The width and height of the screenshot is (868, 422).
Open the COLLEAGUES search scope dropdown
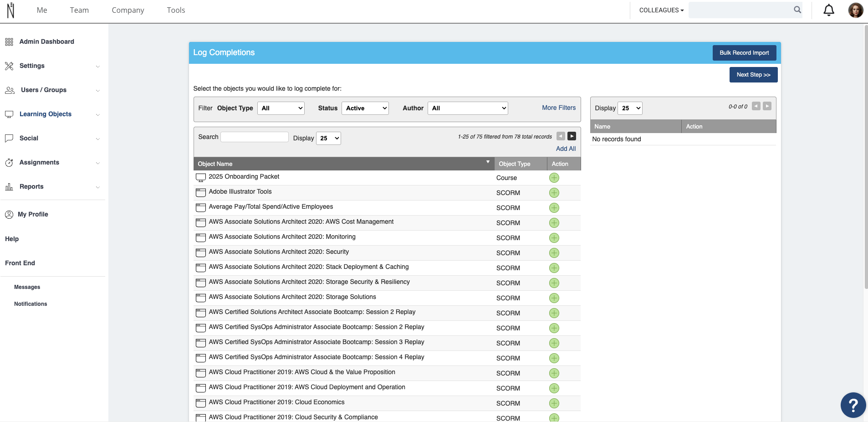tap(661, 10)
